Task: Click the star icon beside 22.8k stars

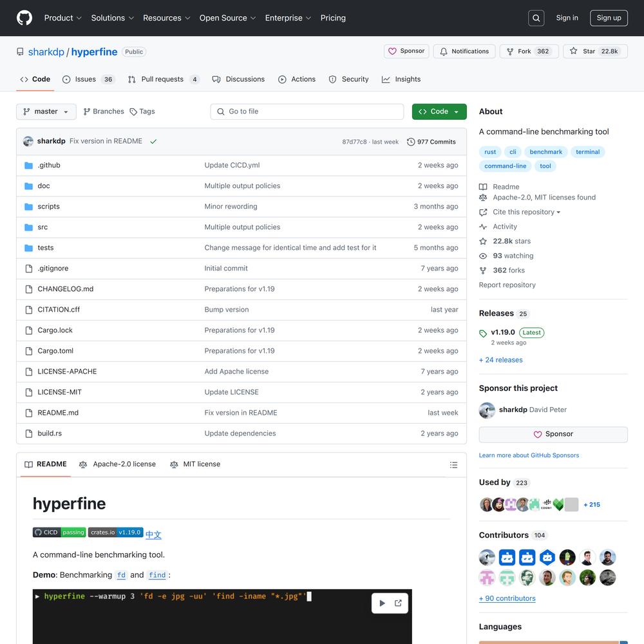Action: pos(483,241)
